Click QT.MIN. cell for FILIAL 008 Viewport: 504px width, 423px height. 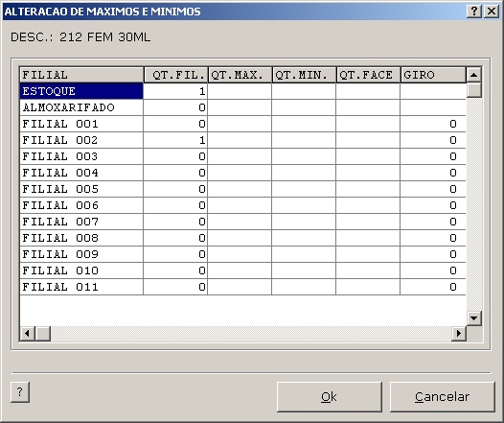click(x=304, y=238)
